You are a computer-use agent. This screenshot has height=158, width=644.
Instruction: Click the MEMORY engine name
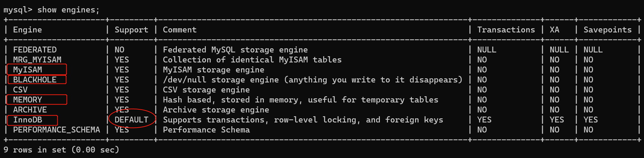click(28, 100)
